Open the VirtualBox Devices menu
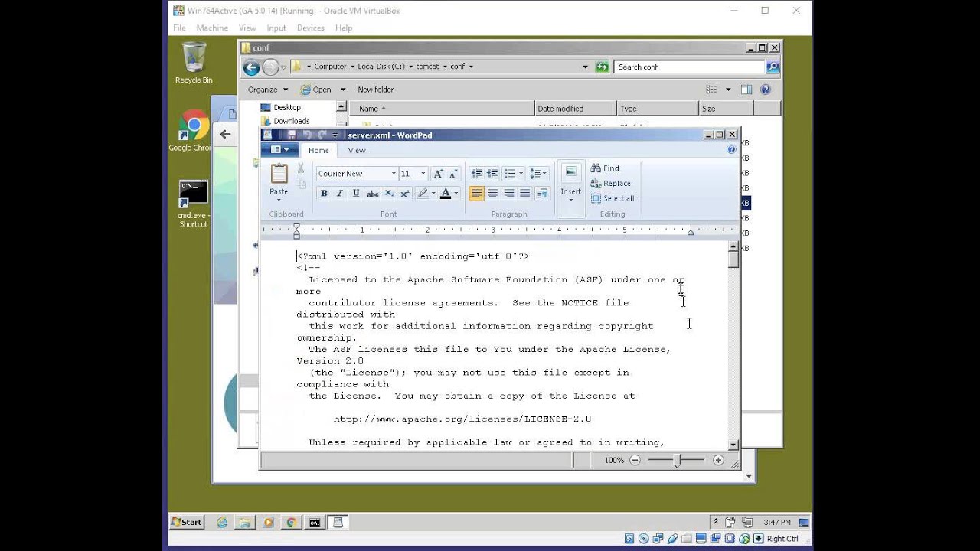This screenshot has width=980, height=551. pos(311,28)
